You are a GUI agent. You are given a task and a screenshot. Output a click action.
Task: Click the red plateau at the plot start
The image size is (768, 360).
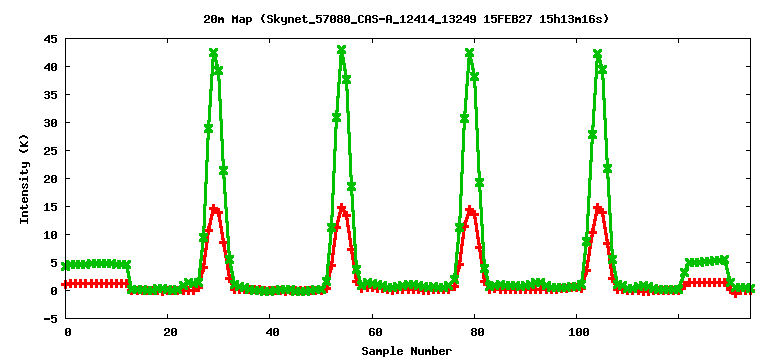(96, 283)
